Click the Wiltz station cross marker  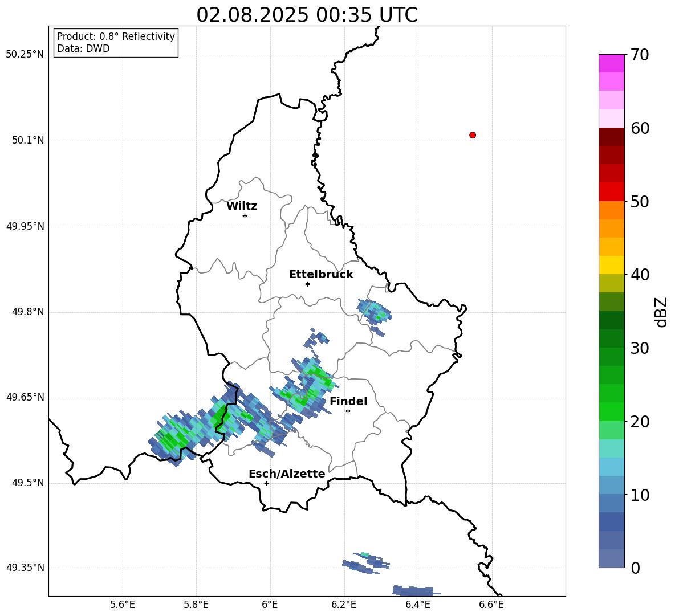(x=245, y=215)
